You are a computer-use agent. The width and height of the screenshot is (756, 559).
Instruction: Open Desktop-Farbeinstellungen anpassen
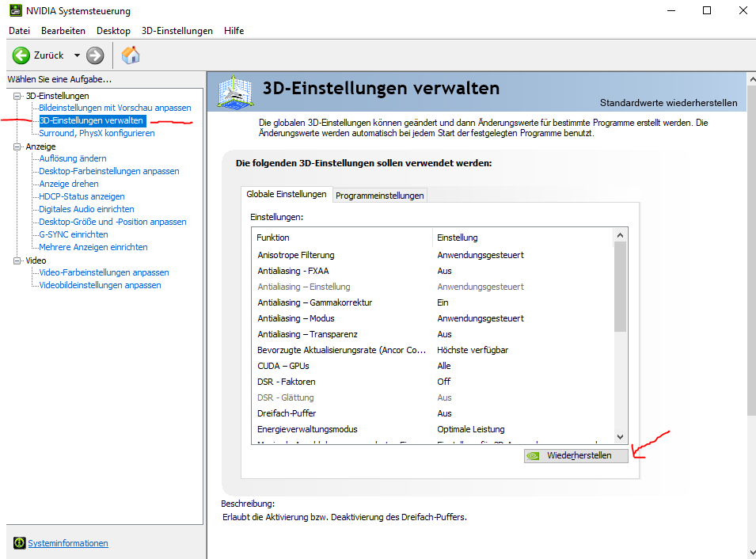tap(109, 171)
